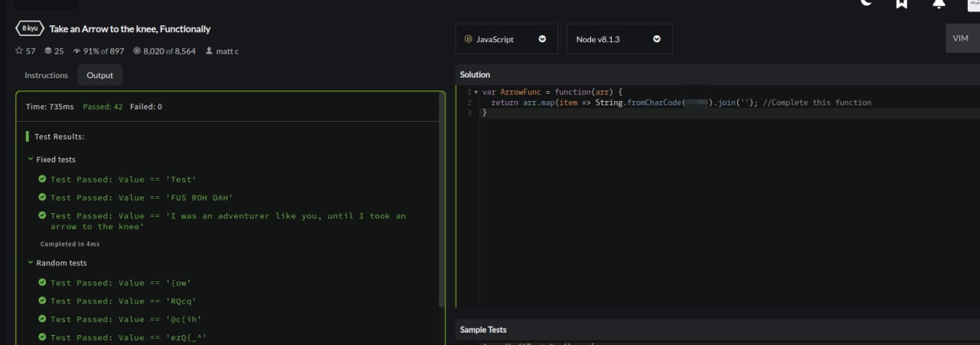Open the Node v8.1.3 version dropdown
This screenshot has width=980, height=345.
[x=619, y=39]
